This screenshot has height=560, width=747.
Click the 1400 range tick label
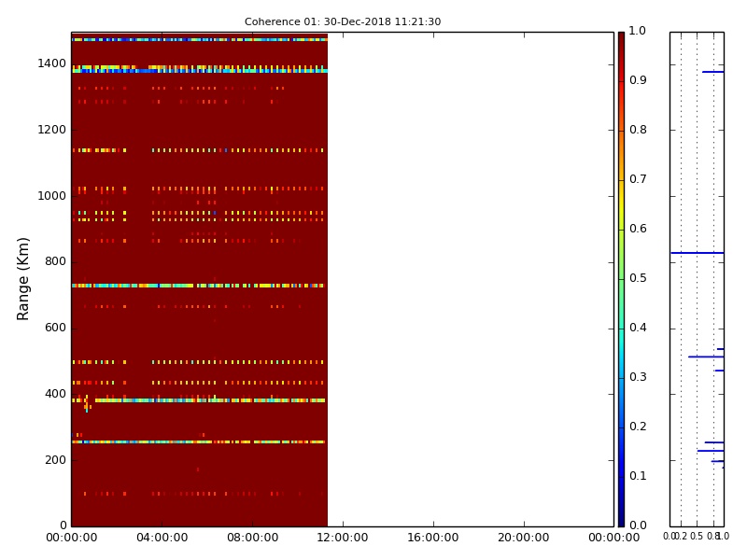pos(52,63)
